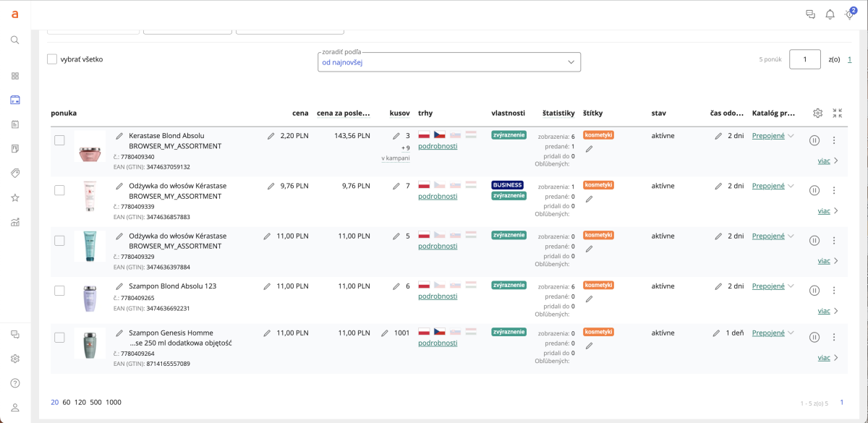Viewport: 868px width, 423px height.
Task: Focus the page number input field
Action: pos(805,59)
